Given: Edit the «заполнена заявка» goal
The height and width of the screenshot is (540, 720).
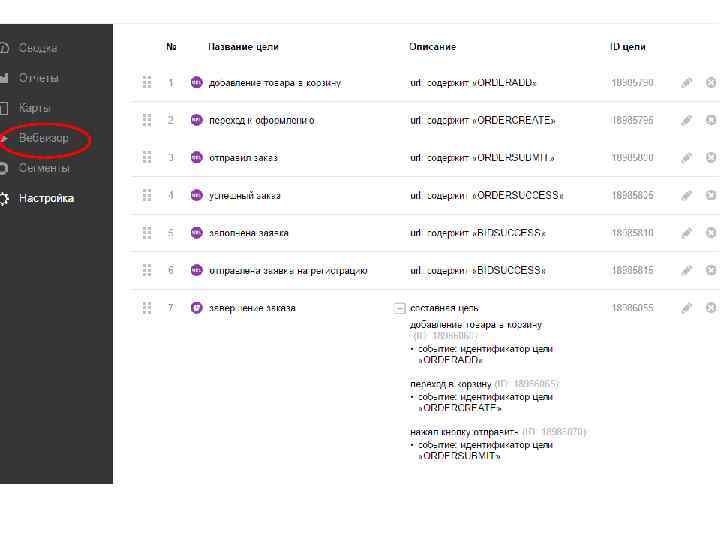Looking at the screenshot, I should click(687, 233).
